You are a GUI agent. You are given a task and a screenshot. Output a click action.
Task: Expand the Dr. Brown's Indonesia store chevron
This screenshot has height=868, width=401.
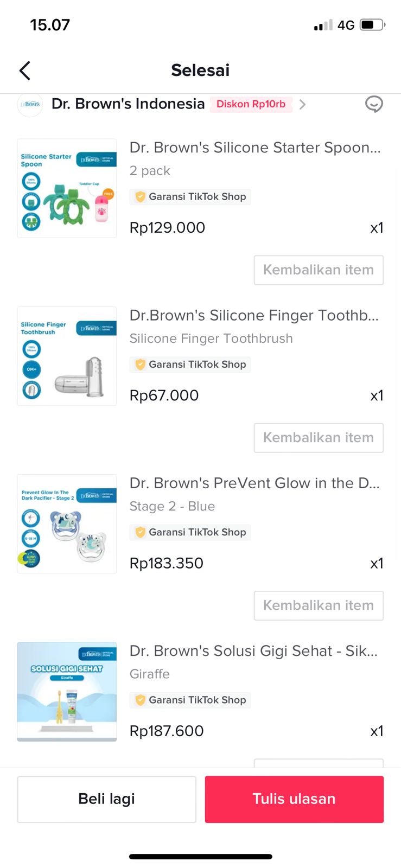click(303, 104)
